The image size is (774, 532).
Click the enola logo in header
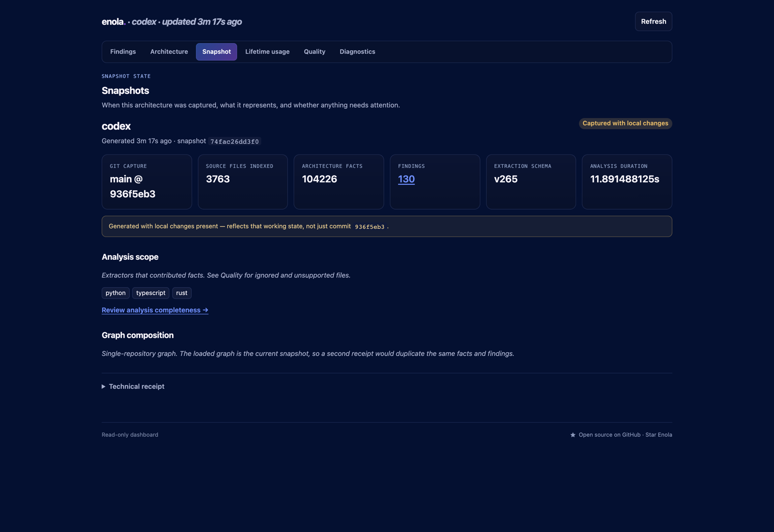coord(113,22)
